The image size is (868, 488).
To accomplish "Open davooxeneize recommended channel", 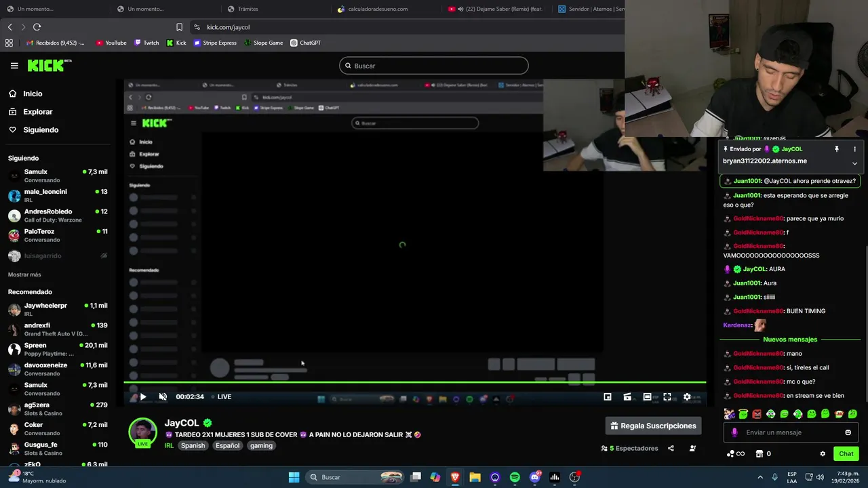I will coord(58,369).
